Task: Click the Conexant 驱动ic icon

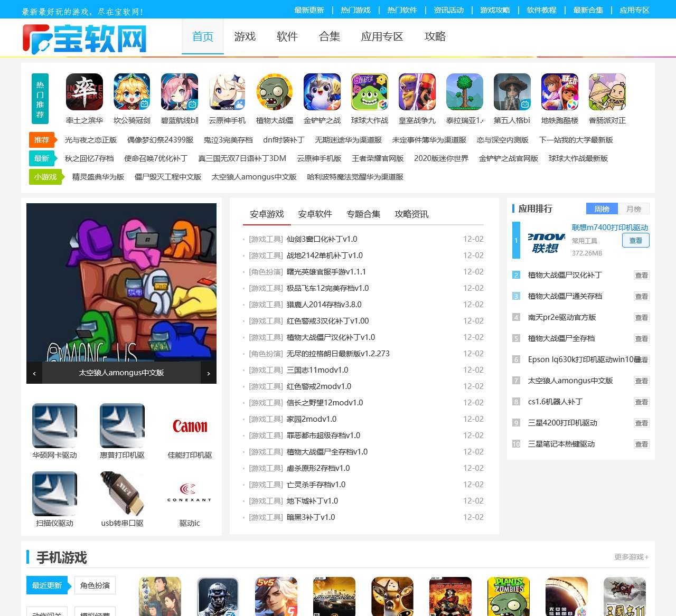Action: pyautogui.click(x=190, y=494)
